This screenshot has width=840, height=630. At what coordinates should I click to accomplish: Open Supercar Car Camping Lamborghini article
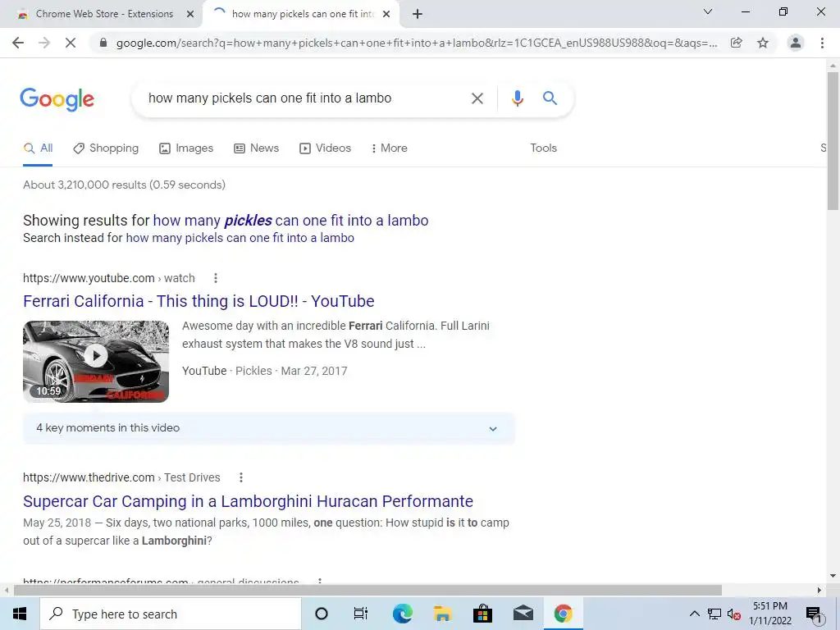248,501
